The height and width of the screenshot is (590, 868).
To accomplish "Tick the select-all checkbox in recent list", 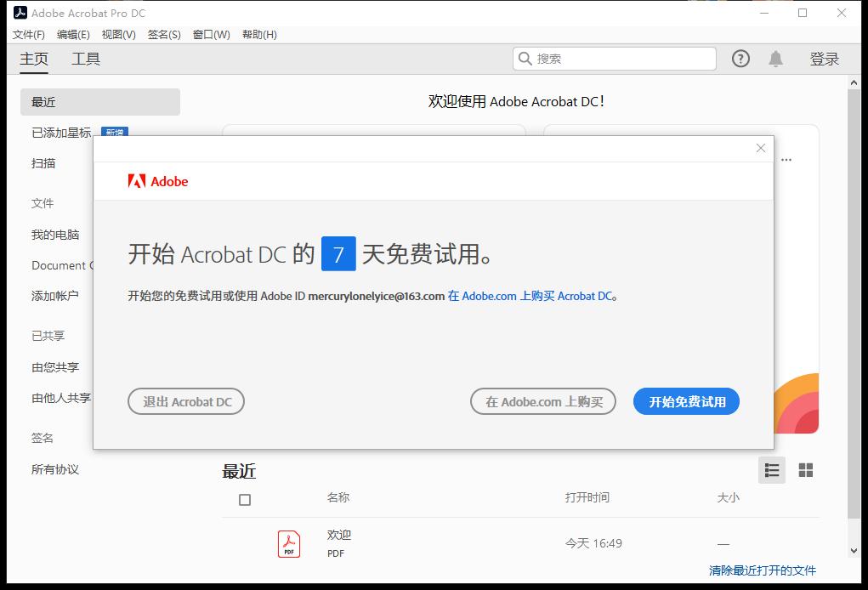I will click(x=245, y=500).
